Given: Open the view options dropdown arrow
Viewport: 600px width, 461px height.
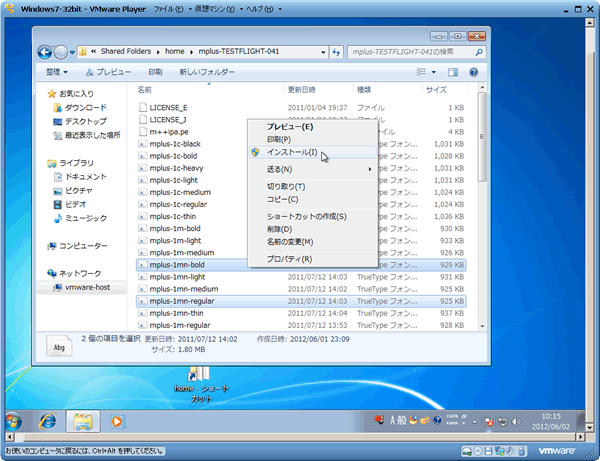Looking at the screenshot, I should (x=434, y=72).
